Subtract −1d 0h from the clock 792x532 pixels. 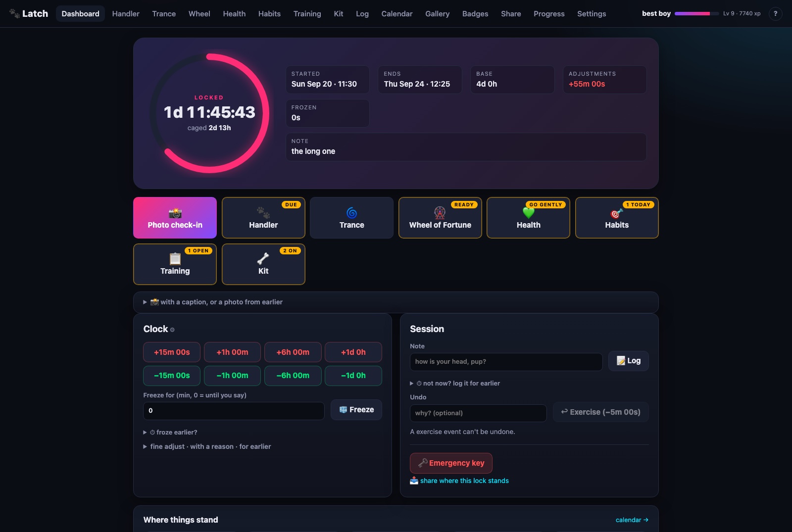(353, 376)
